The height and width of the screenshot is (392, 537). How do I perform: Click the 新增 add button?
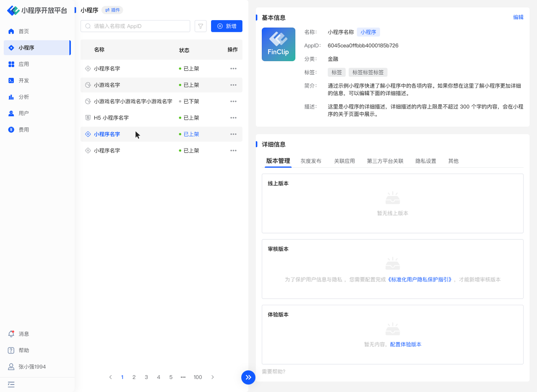(x=227, y=26)
